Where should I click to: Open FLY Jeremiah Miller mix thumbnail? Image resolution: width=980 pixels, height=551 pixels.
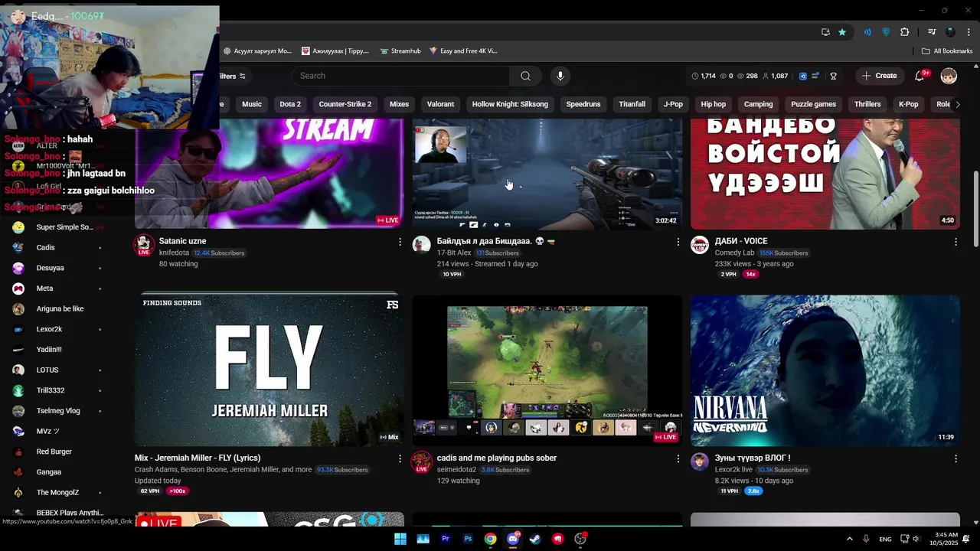click(269, 370)
